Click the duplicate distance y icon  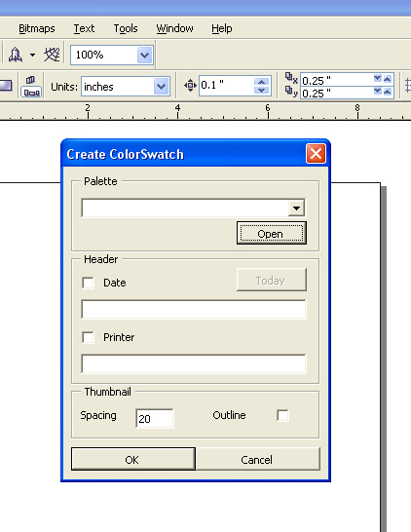pyautogui.click(x=291, y=92)
